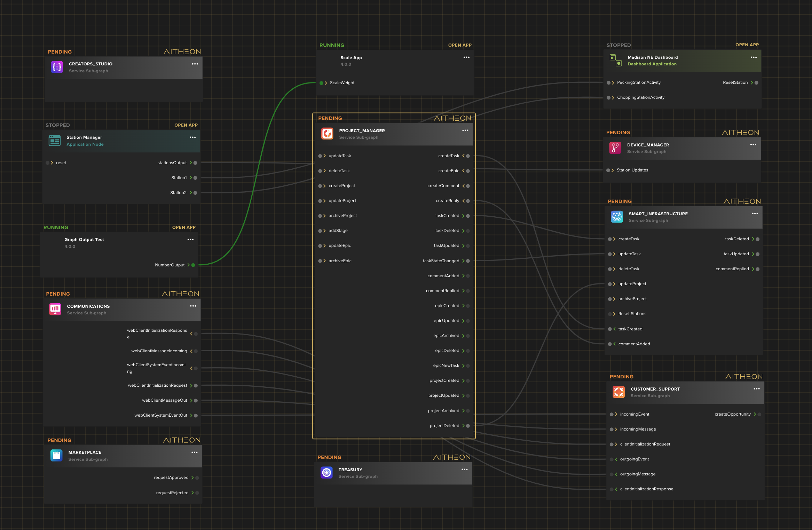This screenshot has height=530, width=812.
Task: Click the PROJECT_MANAGER orange icon
Action: coord(327,134)
